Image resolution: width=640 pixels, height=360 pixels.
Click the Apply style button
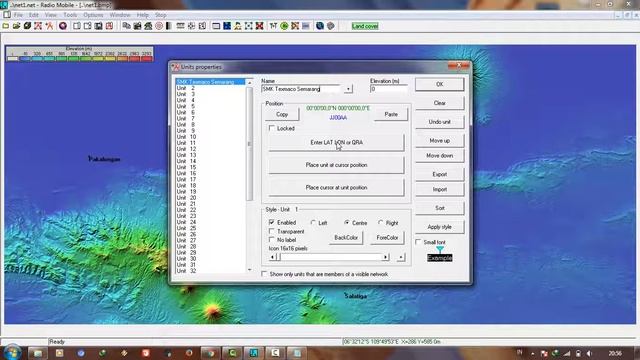coord(440,227)
